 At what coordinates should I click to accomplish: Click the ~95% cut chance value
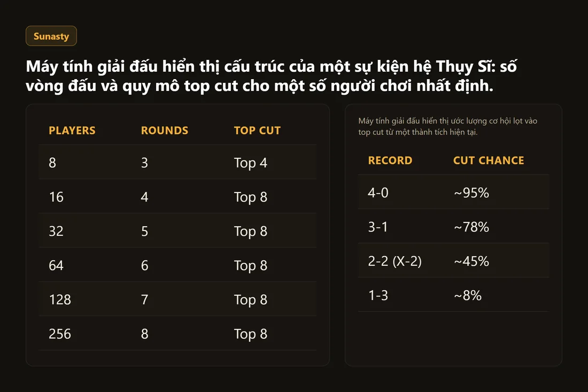(471, 193)
